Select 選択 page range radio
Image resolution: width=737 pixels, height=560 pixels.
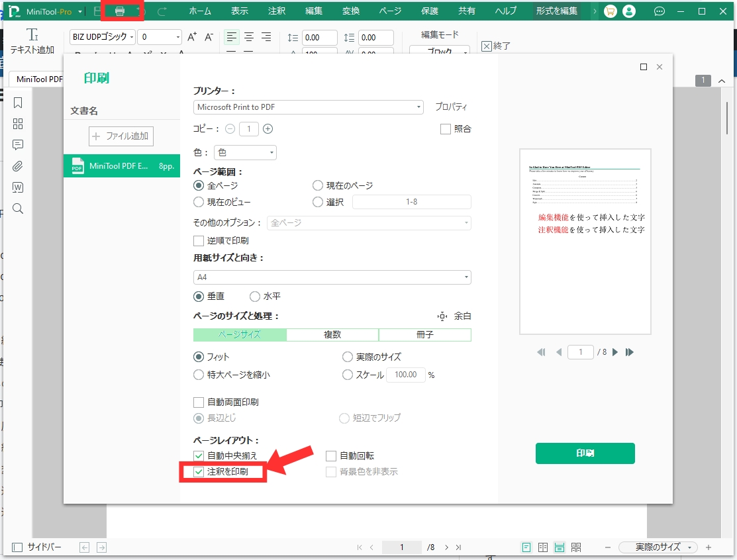point(318,202)
